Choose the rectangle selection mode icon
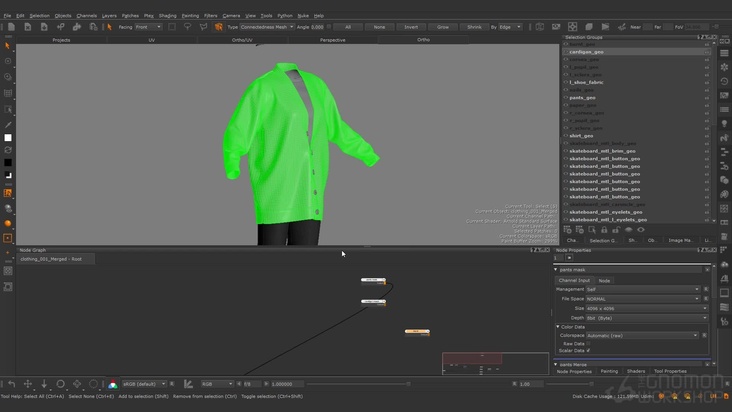Screen dimensions: 732x412 tap(172, 27)
